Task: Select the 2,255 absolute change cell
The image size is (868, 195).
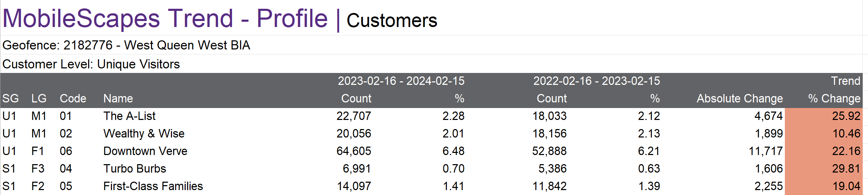Action: (769, 186)
